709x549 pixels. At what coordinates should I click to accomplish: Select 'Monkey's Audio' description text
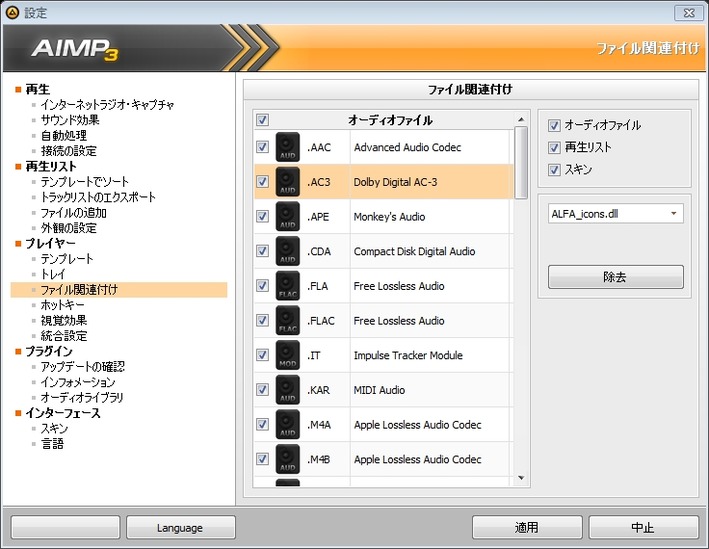point(389,217)
